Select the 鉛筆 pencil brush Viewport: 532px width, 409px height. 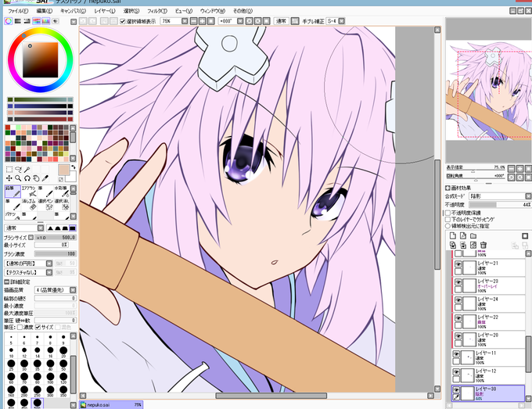[x=13, y=192]
